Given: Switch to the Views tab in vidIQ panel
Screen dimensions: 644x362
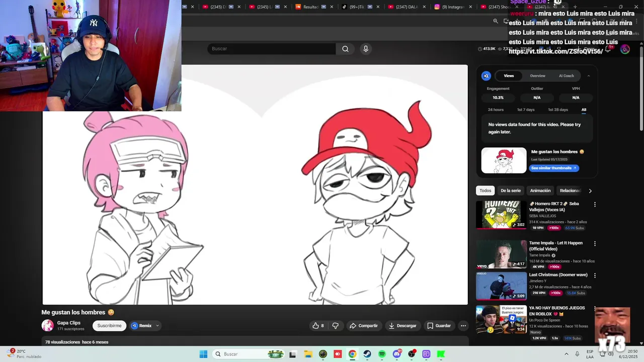Looking at the screenshot, I should [509, 76].
